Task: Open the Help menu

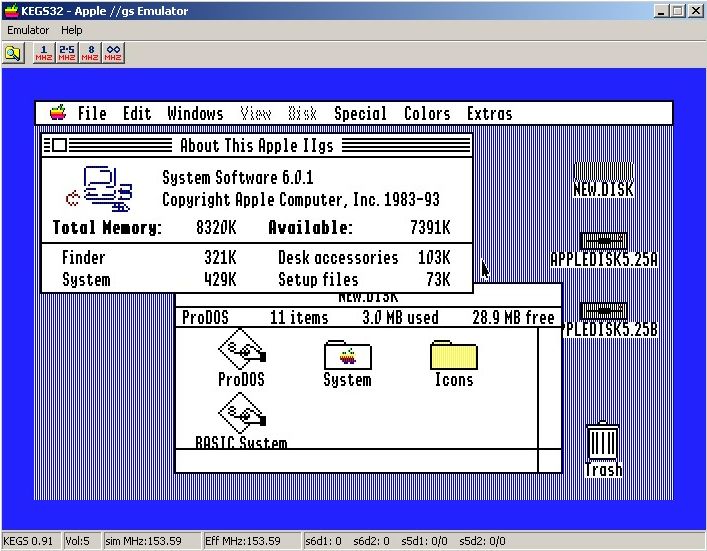Action: point(72,30)
